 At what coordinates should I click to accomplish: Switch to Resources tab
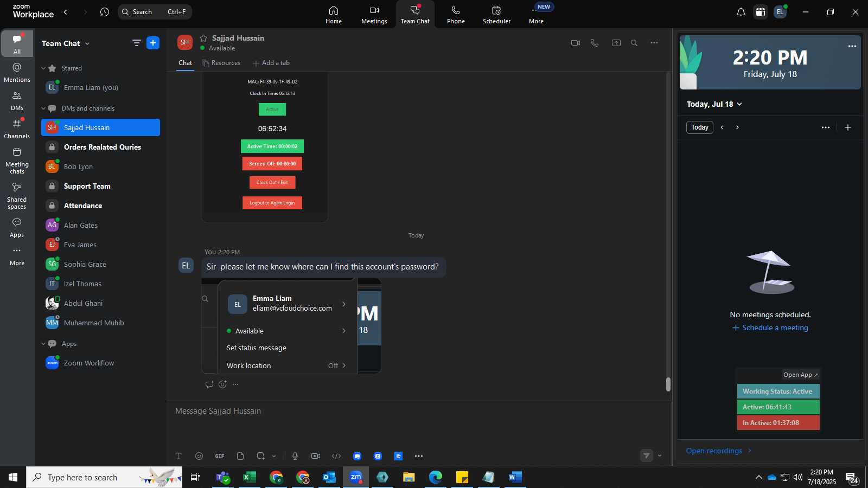(x=221, y=63)
